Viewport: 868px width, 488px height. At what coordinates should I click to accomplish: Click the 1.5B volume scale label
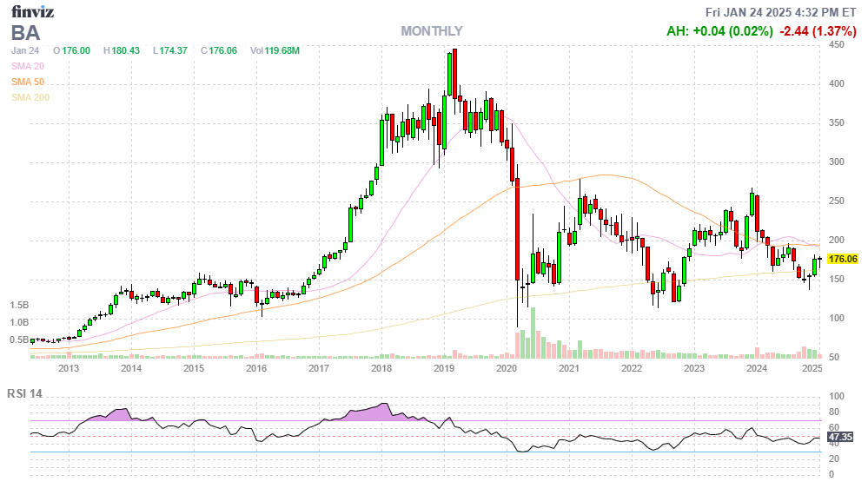pyautogui.click(x=19, y=306)
